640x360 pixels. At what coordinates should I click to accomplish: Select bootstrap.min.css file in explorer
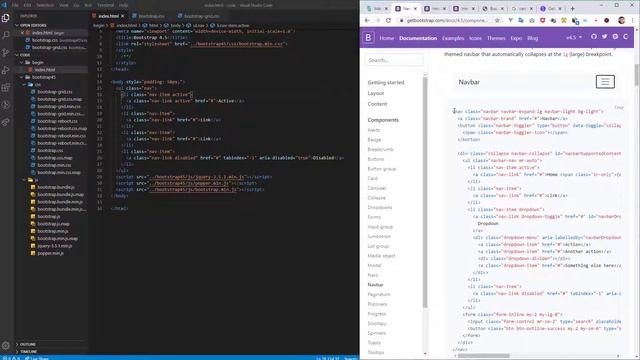[51, 165]
